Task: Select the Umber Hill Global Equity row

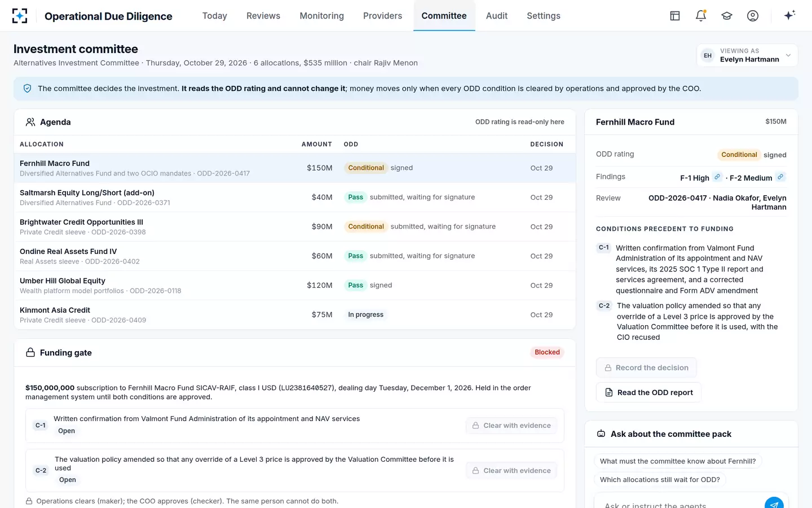Action: [295, 286]
